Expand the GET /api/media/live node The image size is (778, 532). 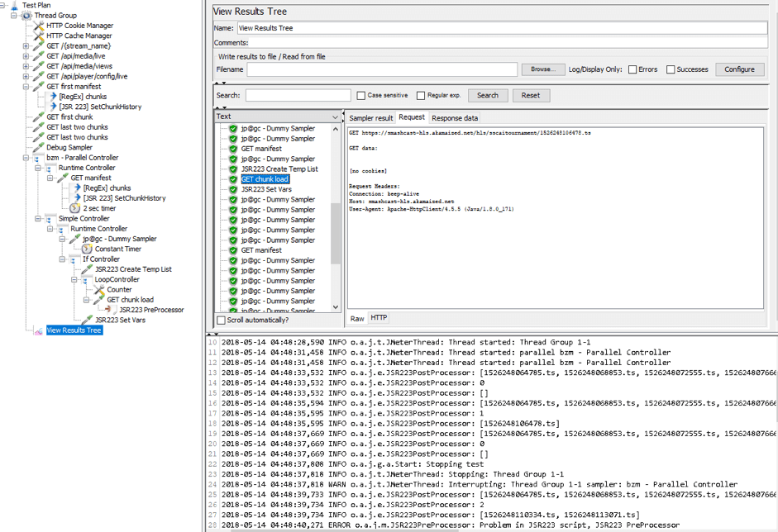click(x=26, y=56)
